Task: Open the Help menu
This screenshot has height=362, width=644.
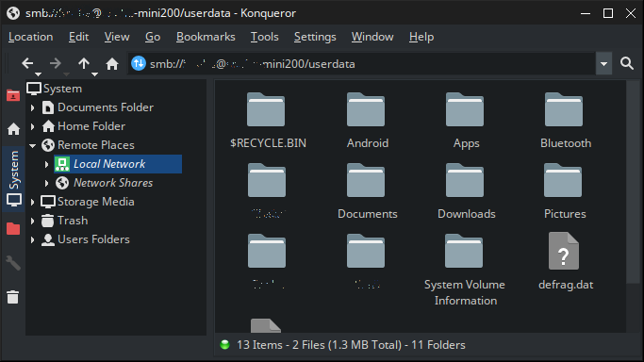Action: (421, 37)
